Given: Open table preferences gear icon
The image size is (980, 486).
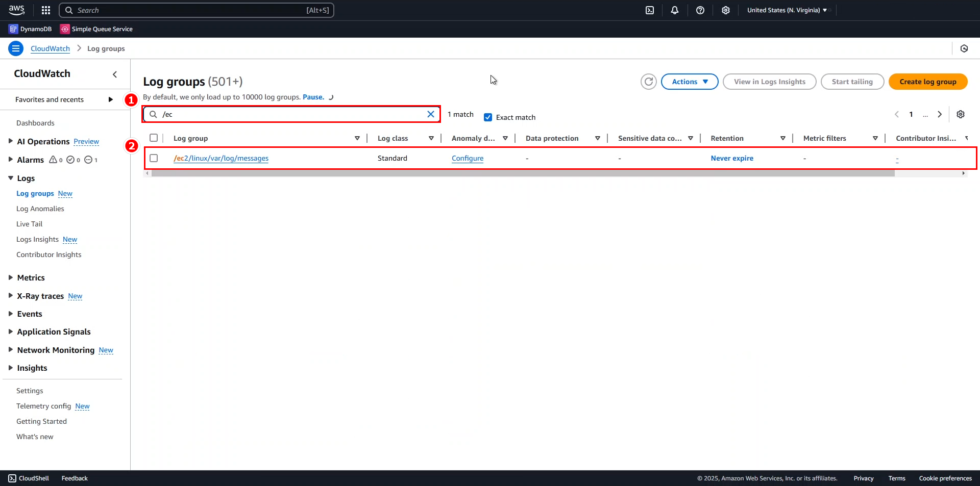Looking at the screenshot, I should (x=961, y=114).
